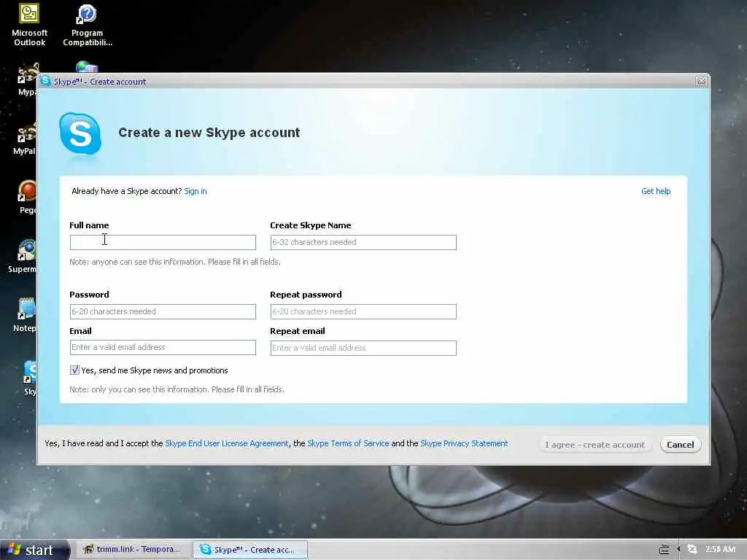Focus the Repeat password field

pyautogui.click(x=363, y=311)
